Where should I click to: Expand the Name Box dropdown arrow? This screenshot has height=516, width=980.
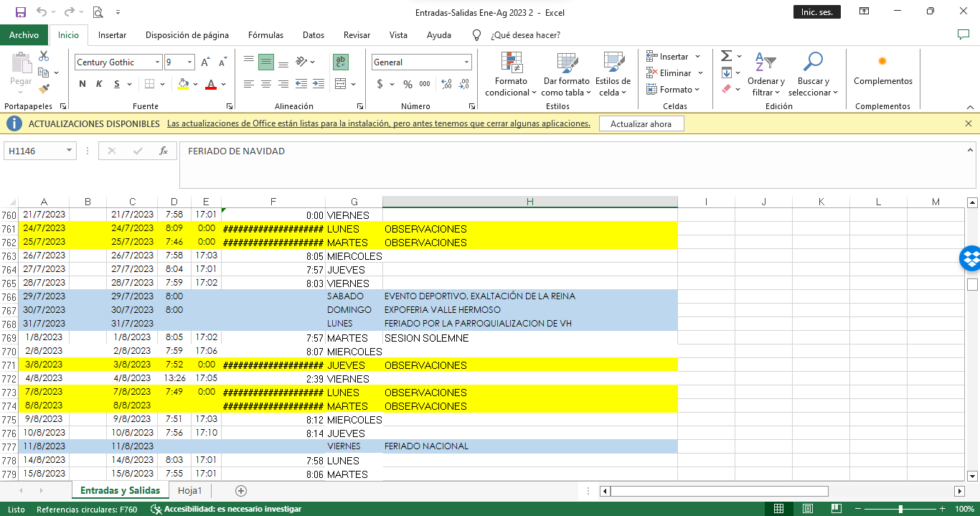tap(69, 151)
